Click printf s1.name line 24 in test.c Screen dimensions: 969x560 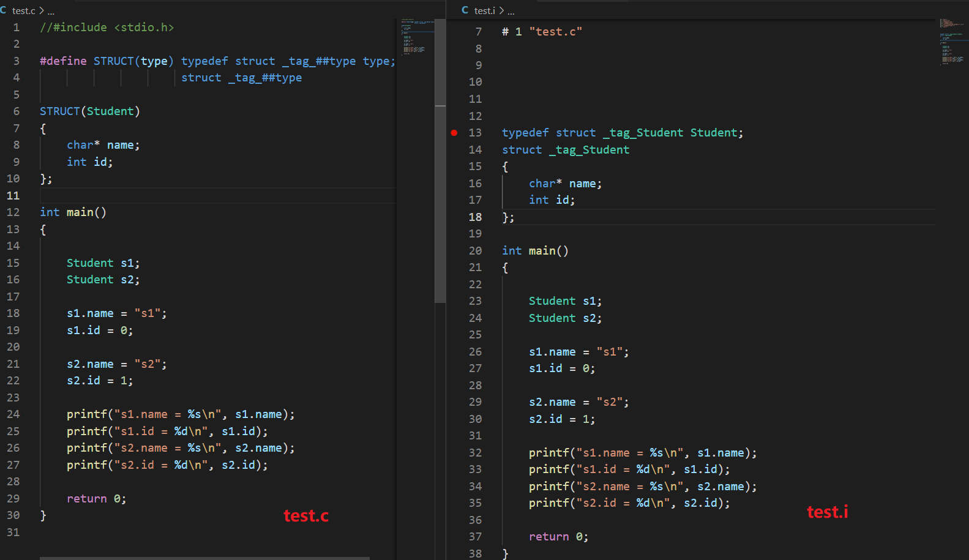(181, 414)
